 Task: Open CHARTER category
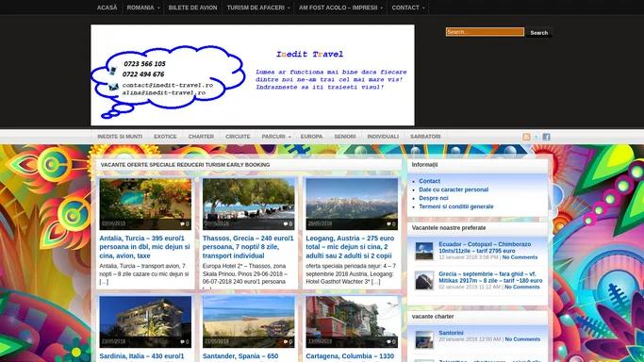pyautogui.click(x=201, y=137)
